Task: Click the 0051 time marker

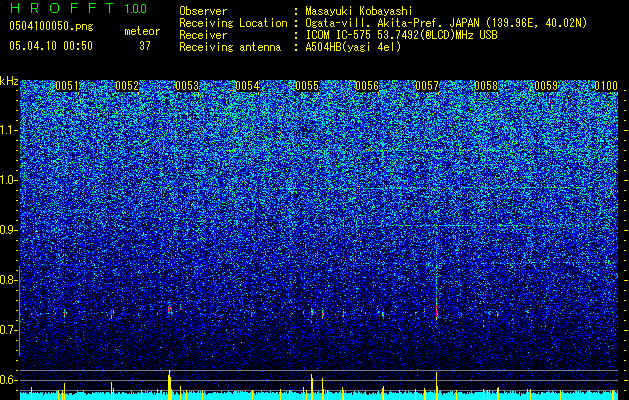Action: coord(67,86)
